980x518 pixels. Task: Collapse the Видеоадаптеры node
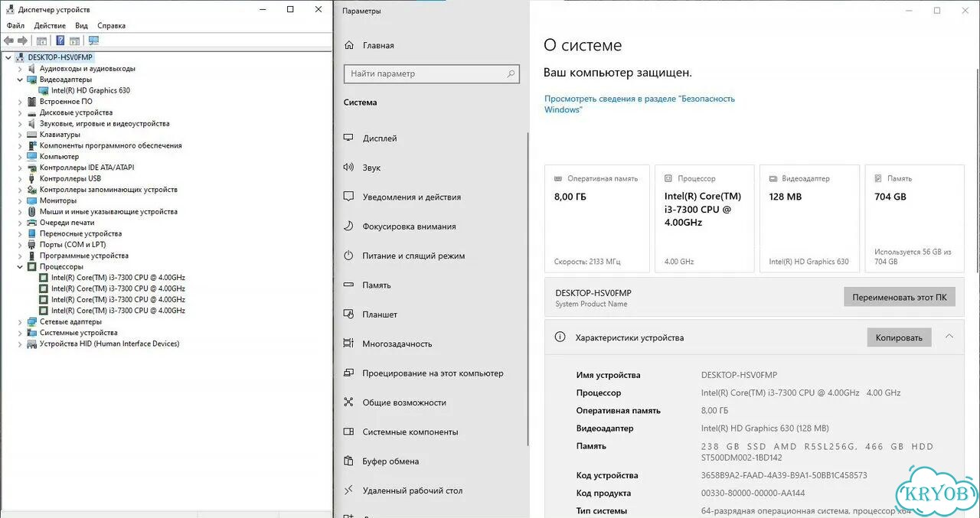point(21,80)
